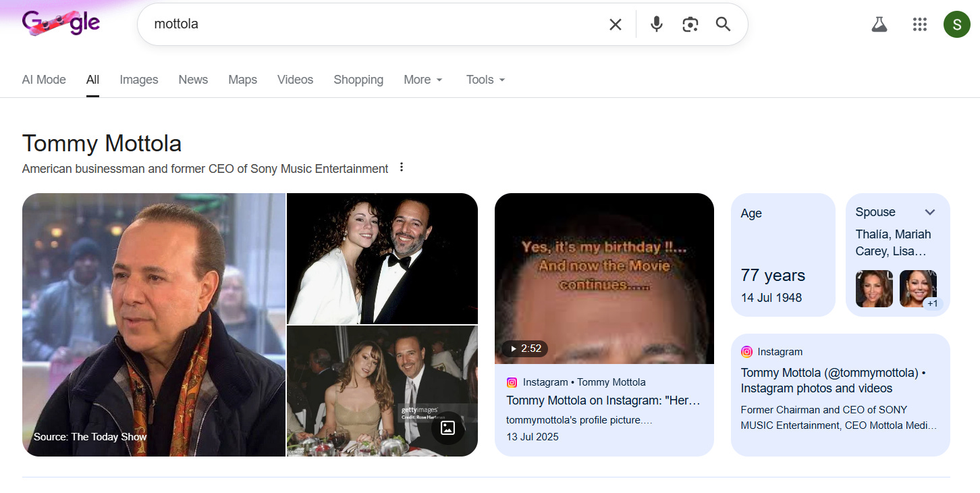Open the Getty Images dinner photo
This screenshot has height=493, width=980.
coord(383,391)
